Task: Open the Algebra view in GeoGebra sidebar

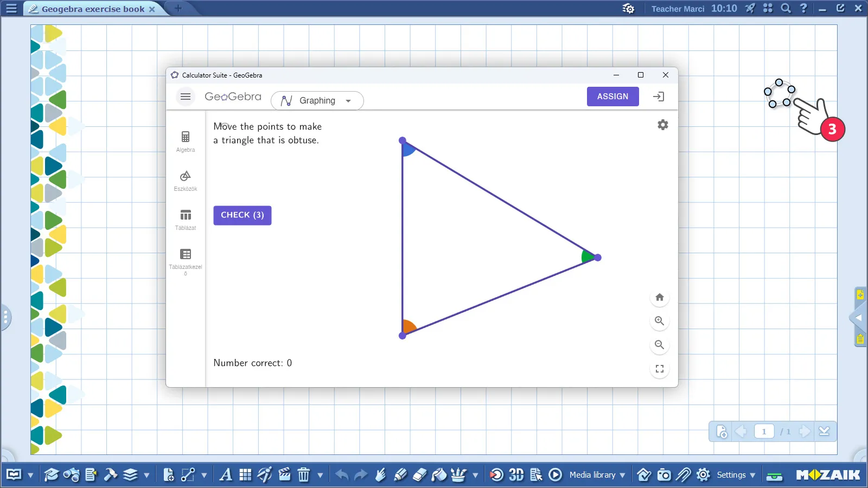Action: (186, 141)
